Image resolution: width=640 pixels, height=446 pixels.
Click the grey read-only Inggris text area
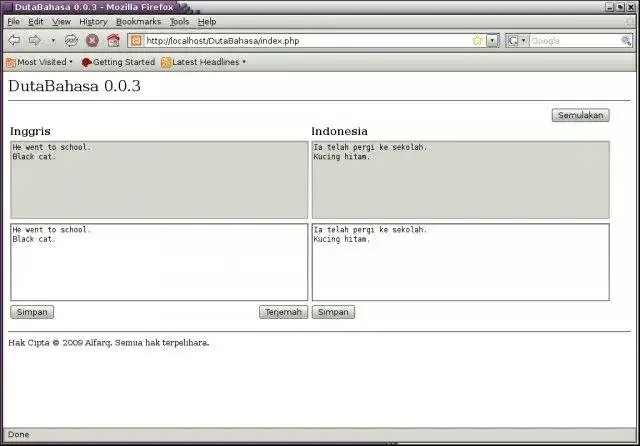(159, 180)
